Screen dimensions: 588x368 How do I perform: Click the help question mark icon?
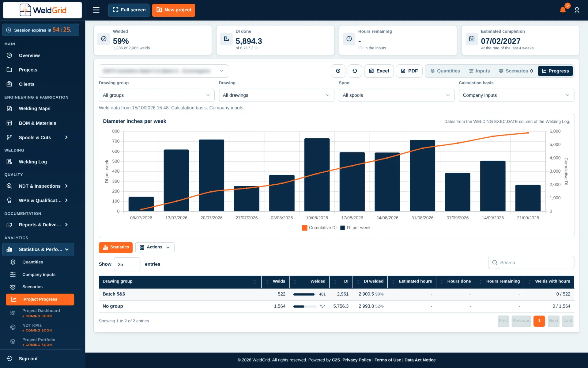(338, 71)
